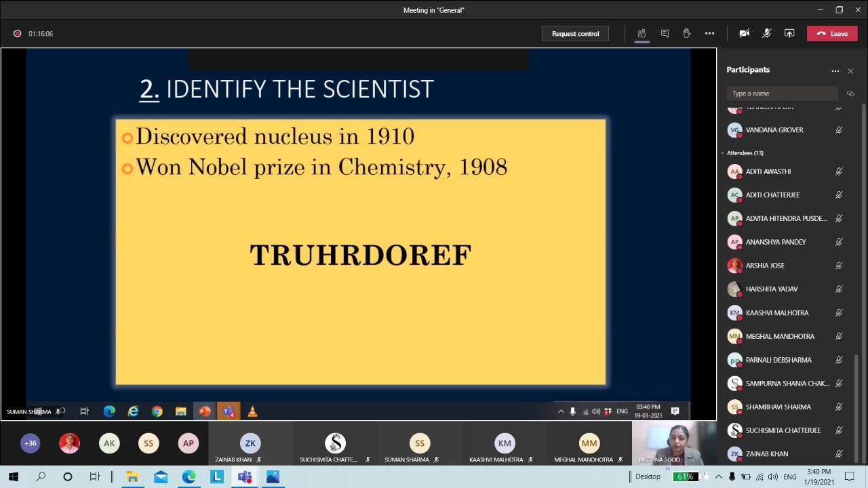This screenshot has width=868, height=488.
Task: Close the Participants panel
Action: 850,70
